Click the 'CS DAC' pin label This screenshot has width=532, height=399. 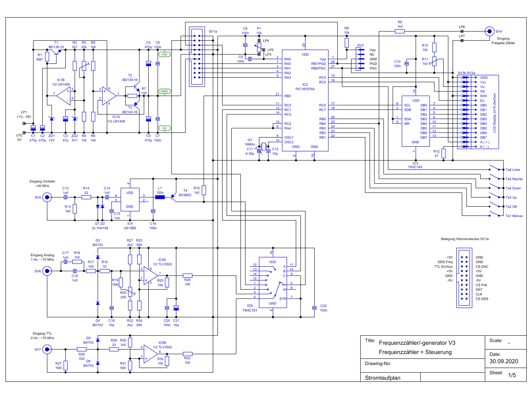pyautogui.click(x=482, y=267)
